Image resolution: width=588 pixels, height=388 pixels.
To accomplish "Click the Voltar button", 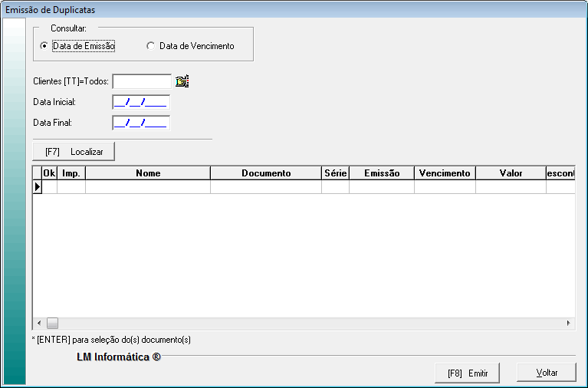I will click(546, 373).
